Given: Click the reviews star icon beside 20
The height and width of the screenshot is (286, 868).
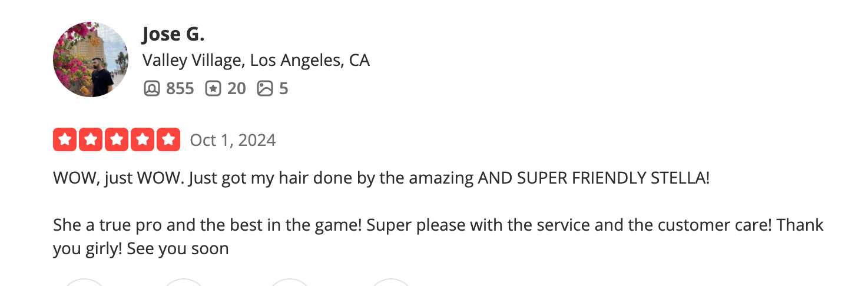Looking at the screenshot, I should [x=213, y=88].
